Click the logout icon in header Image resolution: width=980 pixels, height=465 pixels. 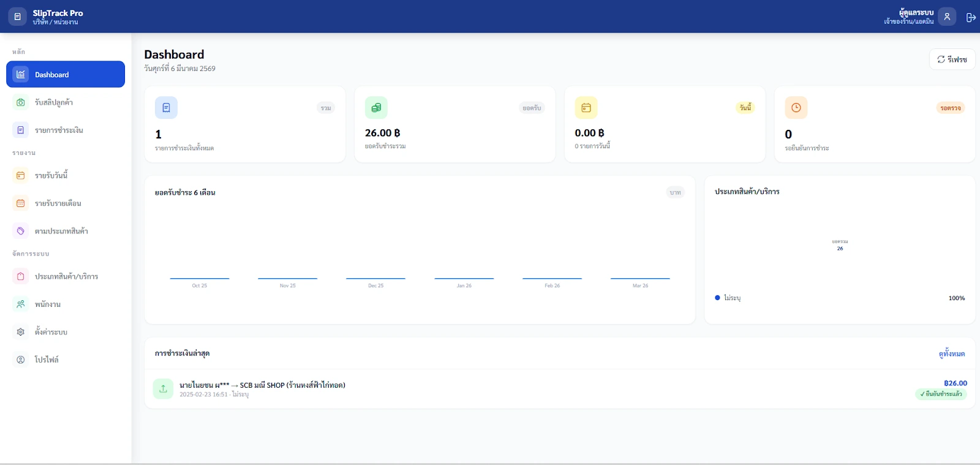coord(971,17)
